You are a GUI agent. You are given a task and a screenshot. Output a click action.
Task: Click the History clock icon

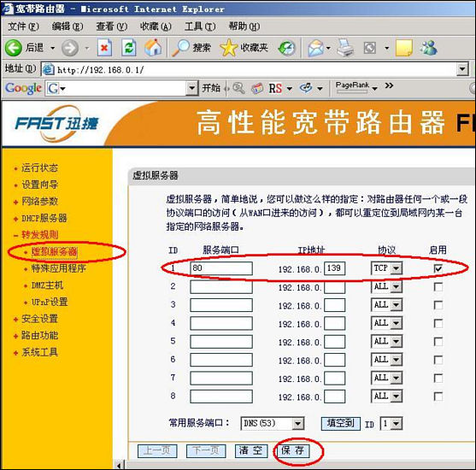286,48
